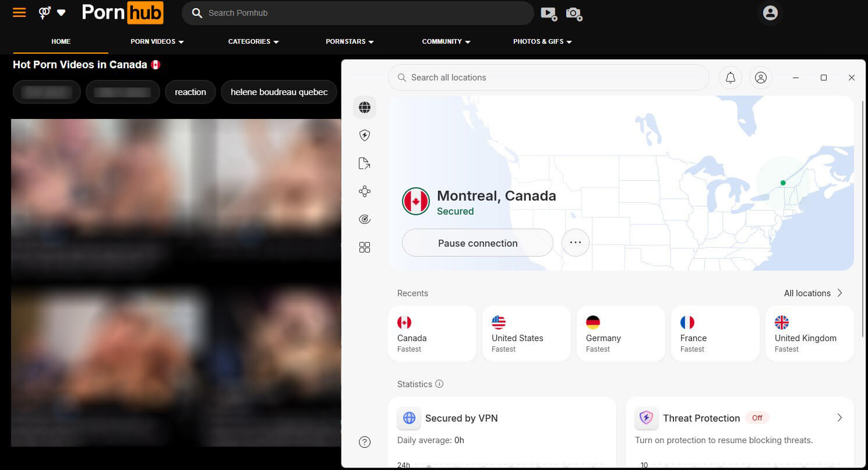Select France Fastest from Recents
868x470 pixels.
pos(715,334)
